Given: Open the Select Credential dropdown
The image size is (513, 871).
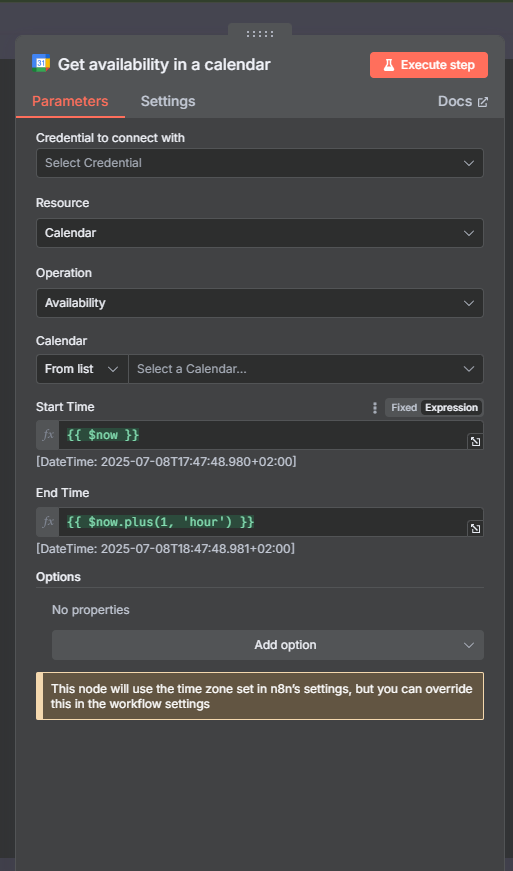Looking at the screenshot, I should point(260,163).
